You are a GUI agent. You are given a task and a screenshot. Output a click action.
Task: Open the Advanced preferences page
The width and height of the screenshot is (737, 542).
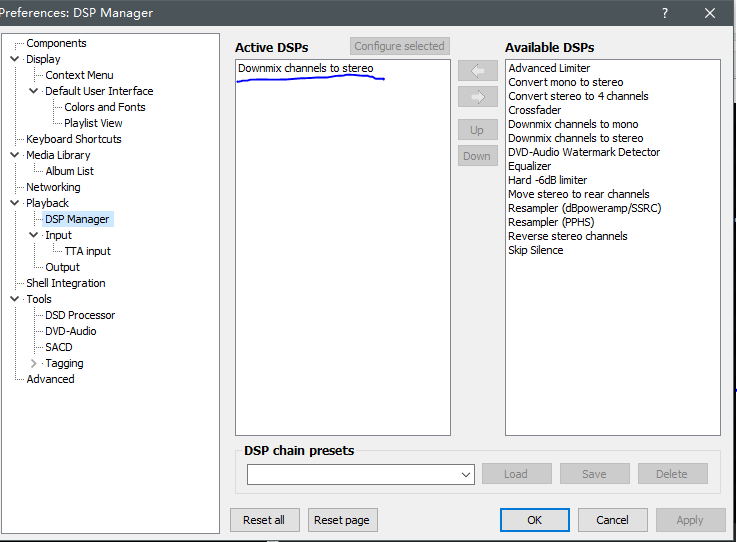pyautogui.click(x=50, y=379)
